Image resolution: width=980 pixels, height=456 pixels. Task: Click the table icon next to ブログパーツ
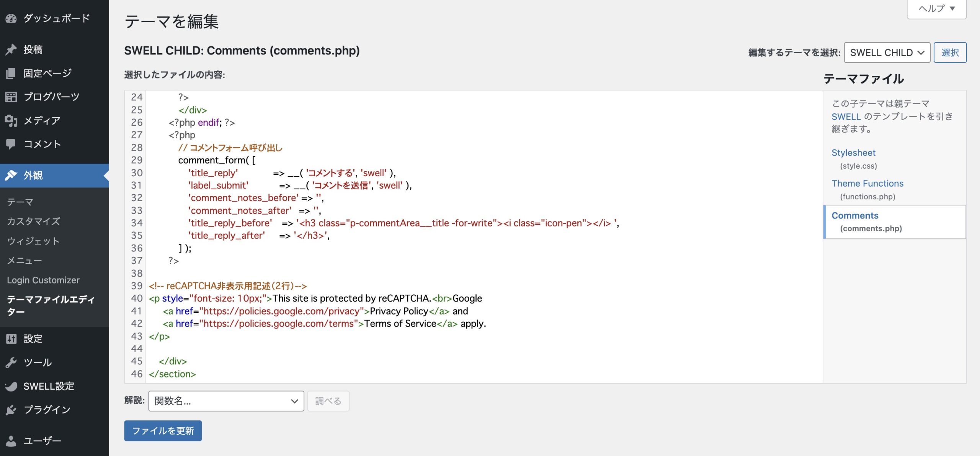(11, 97)
